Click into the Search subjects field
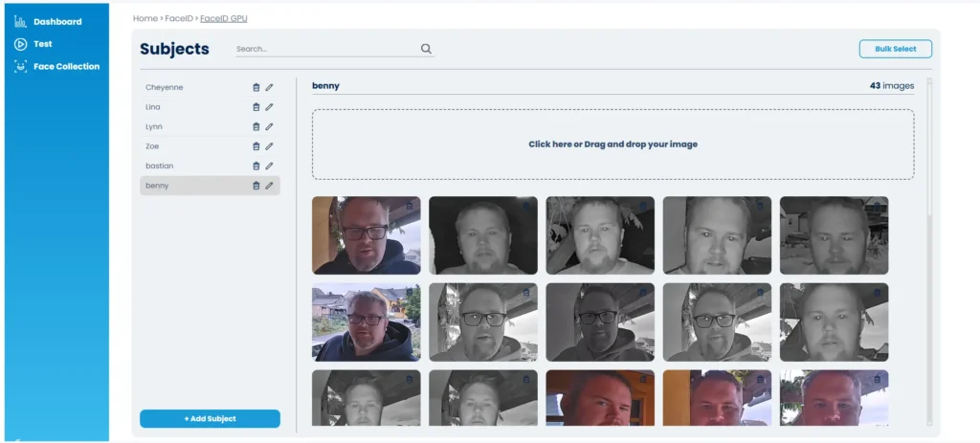Screen dimensions: 980x443 point(325,49)
